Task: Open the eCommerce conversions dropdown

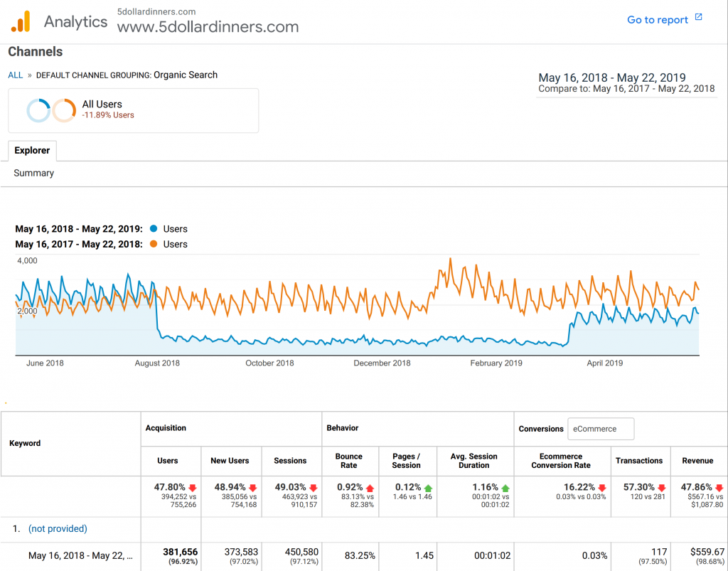Action: coord(601,429)
